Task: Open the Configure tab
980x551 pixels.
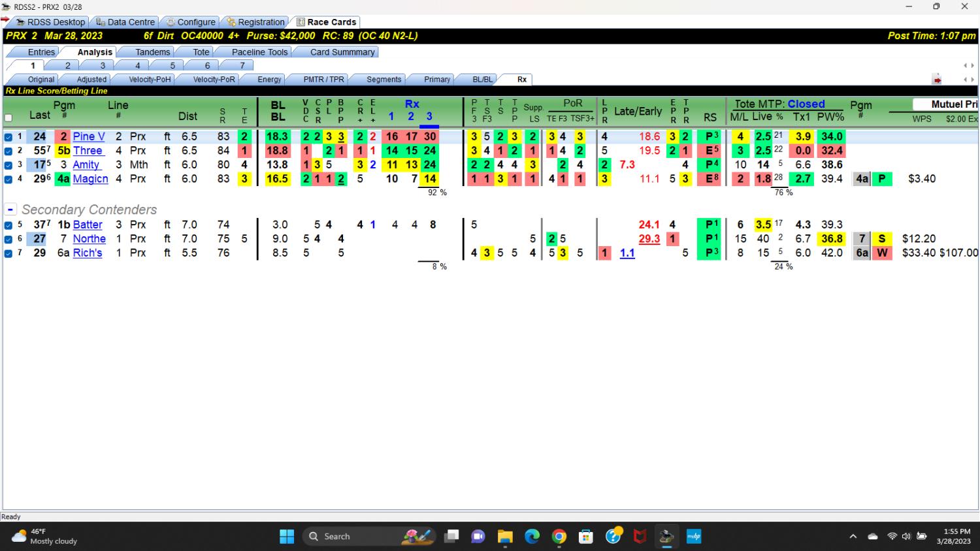Action: [x=190, y=22]
